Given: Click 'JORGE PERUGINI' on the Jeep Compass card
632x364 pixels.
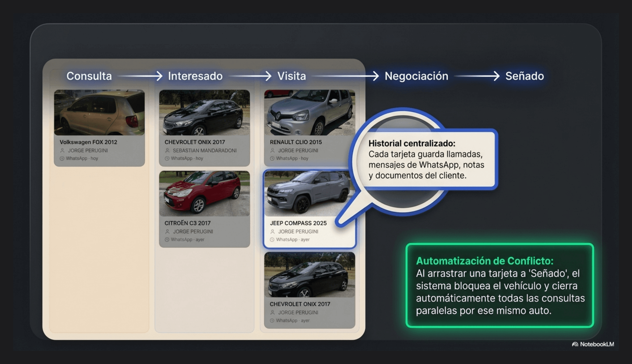Looking at the screenshot, I should 298,231.
